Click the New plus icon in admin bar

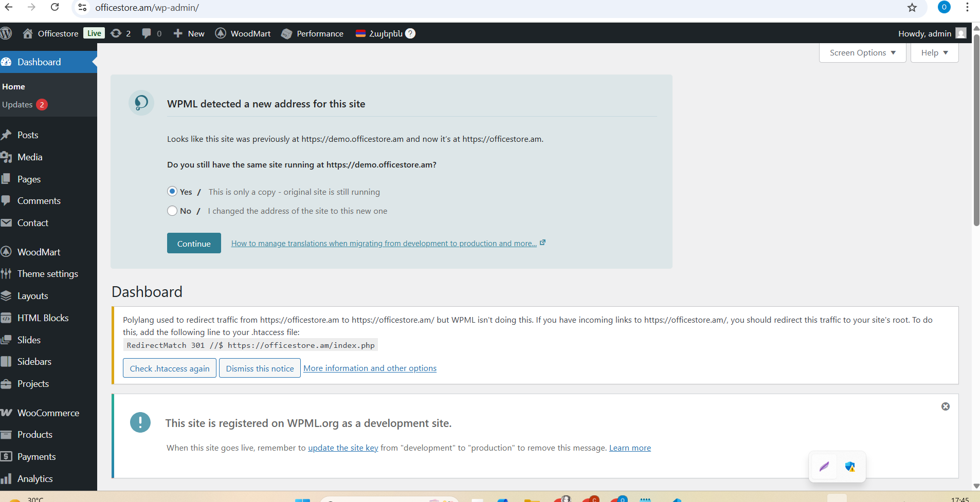(178, 33)
